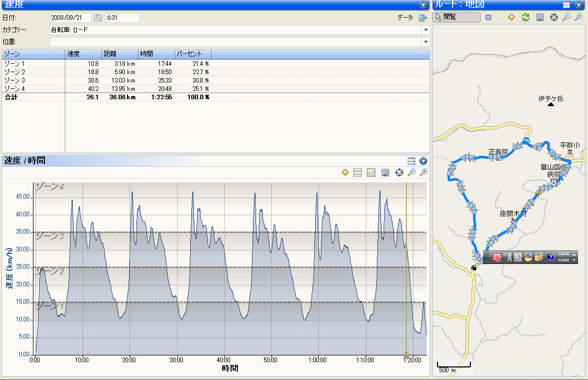Select the ゾーン 4 row
Screen dimensions: 588x380
tap(216, 88)
